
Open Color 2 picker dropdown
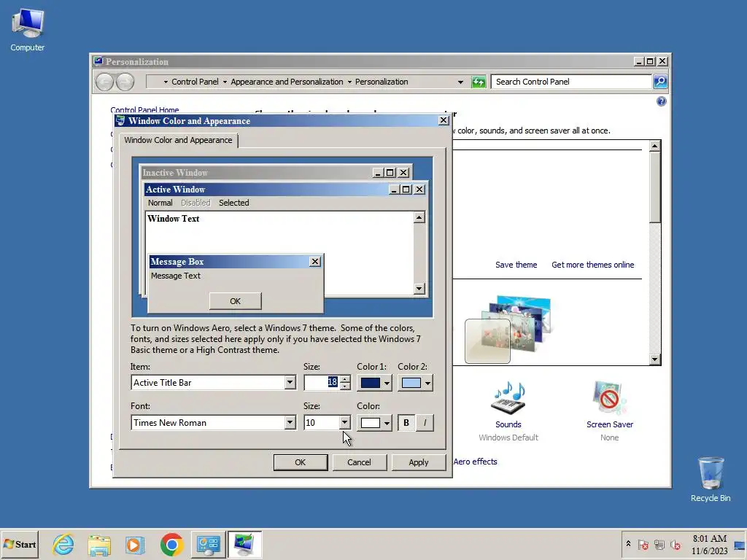[x=415, y=383]
